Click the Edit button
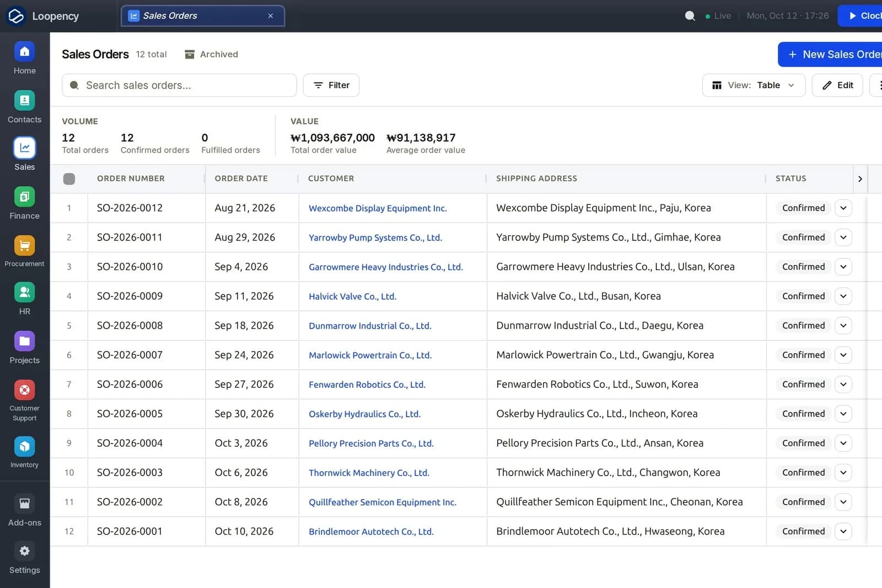Viewport: 882px width, 588px height. 837,85
